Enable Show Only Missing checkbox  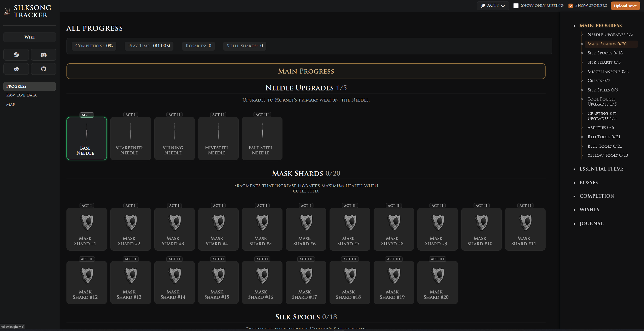pyautogui.click(x=516, y=6)
